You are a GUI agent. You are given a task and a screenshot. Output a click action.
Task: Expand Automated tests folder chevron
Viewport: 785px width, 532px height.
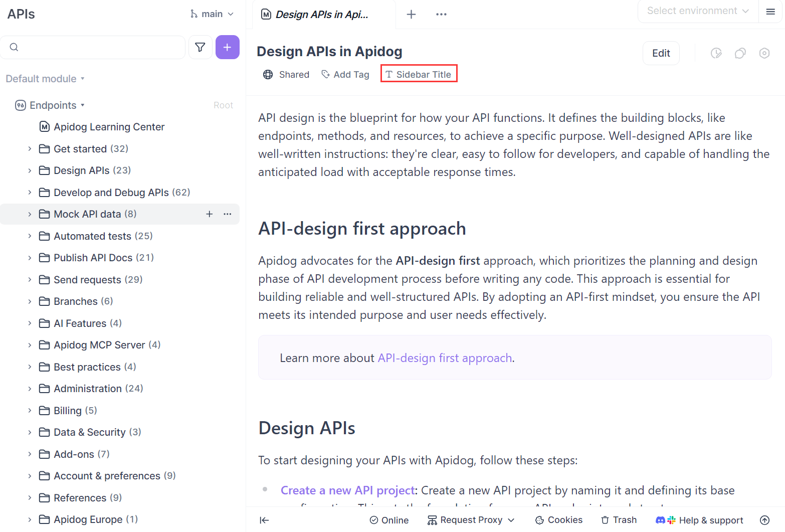tap(30, 236)
